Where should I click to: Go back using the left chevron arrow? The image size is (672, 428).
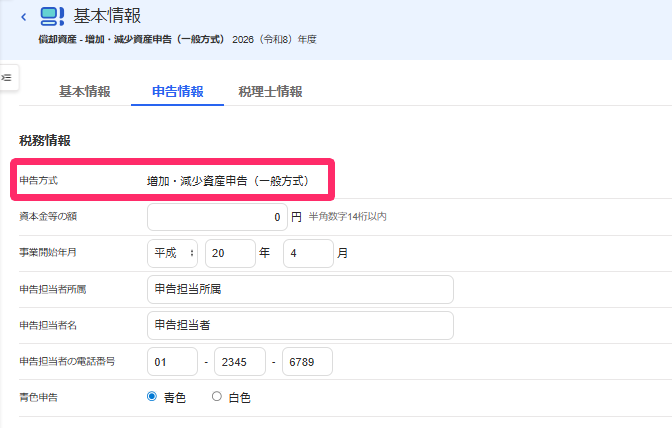pyautogui.click(x=24, y=17)
